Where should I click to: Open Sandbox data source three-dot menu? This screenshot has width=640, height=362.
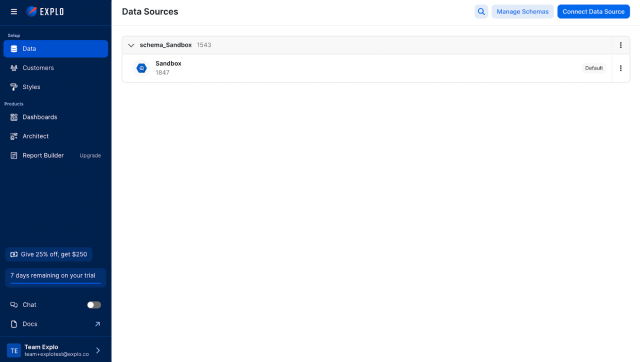[620, 68]
